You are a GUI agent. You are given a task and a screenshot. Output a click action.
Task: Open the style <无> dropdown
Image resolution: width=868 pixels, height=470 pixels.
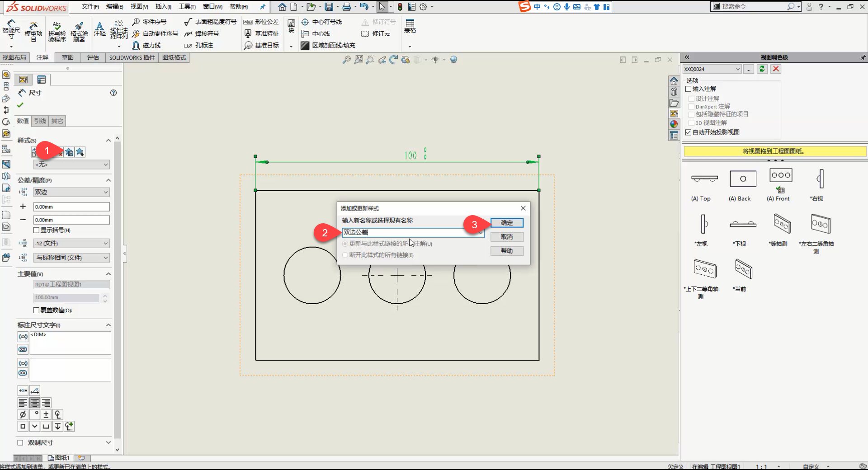(x=71, y=164)
